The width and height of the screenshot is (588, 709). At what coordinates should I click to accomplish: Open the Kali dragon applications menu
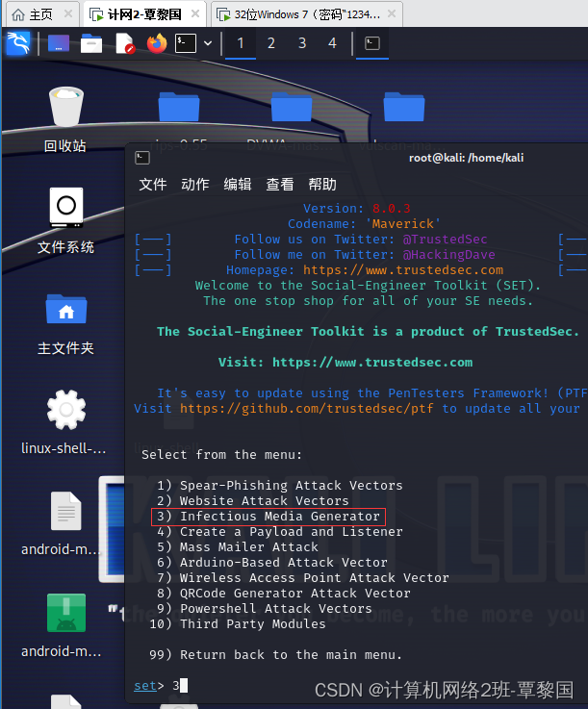point(18,43)
